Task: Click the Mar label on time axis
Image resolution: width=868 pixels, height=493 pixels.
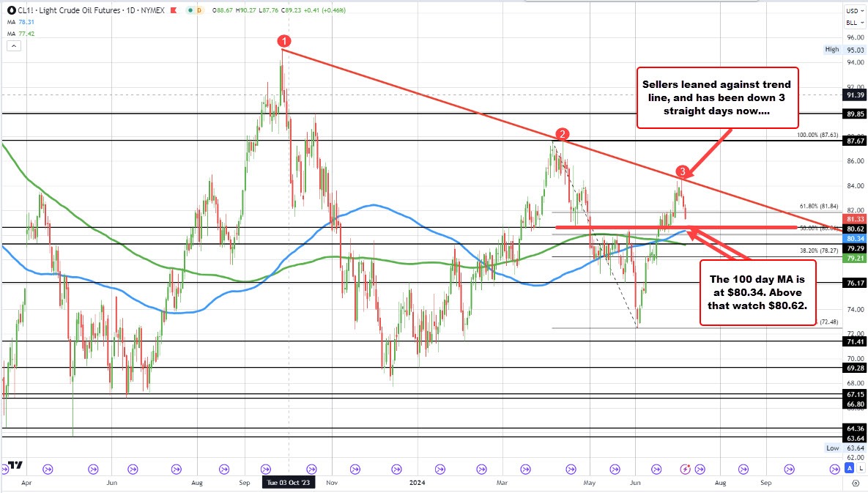Action: pyautogui.click(x=502, y=483)
